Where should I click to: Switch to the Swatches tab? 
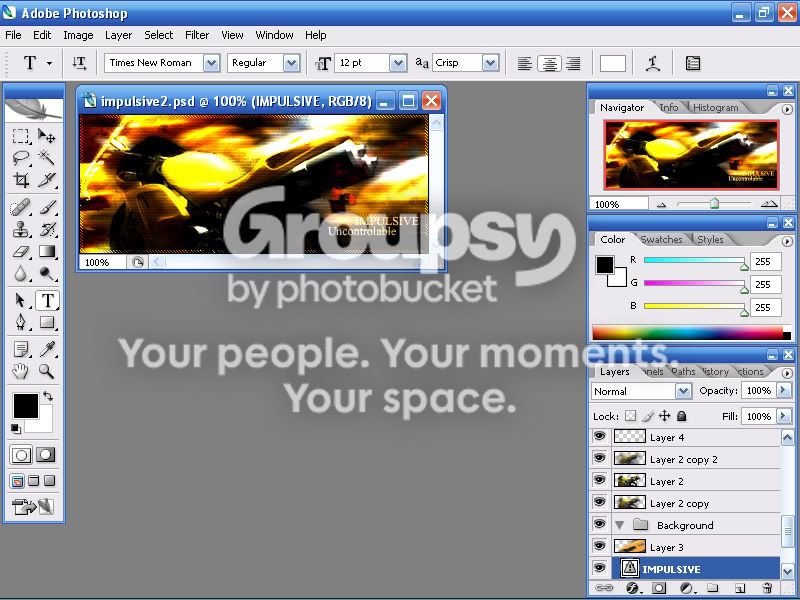[661, 239]
